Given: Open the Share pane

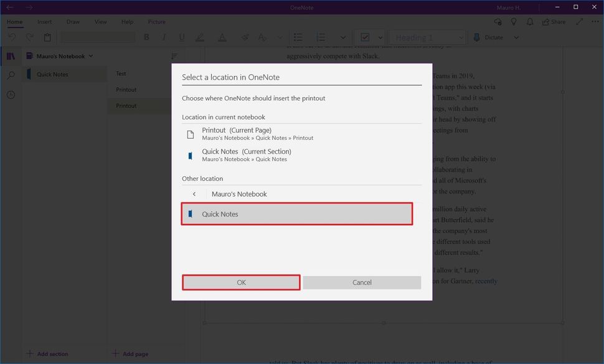Looking at the screenshot, I should (552, 21).
